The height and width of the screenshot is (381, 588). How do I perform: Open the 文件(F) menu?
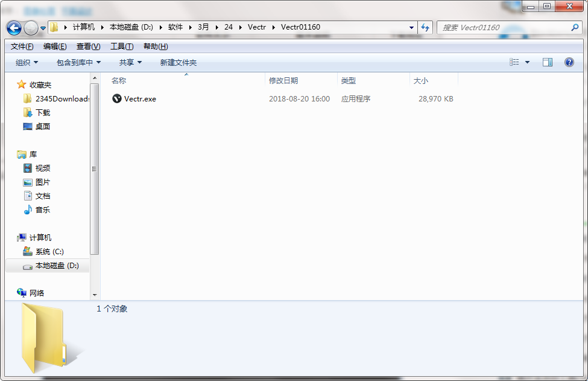[22, 46]
